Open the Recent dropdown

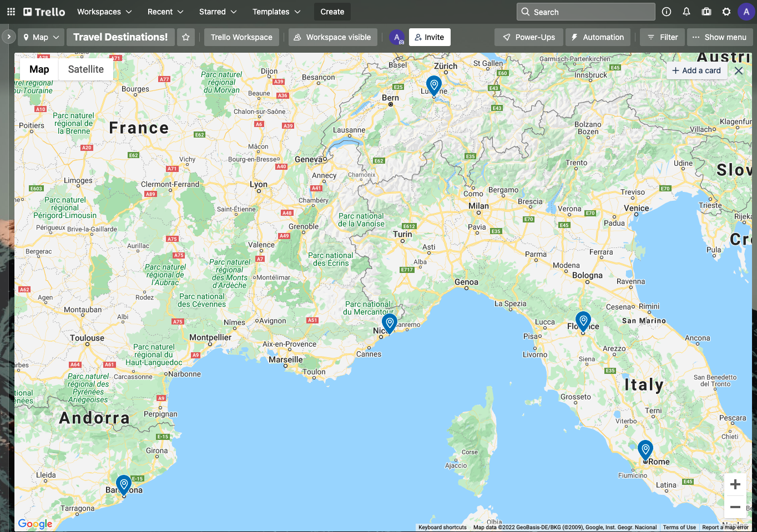[x=165, y=12]
